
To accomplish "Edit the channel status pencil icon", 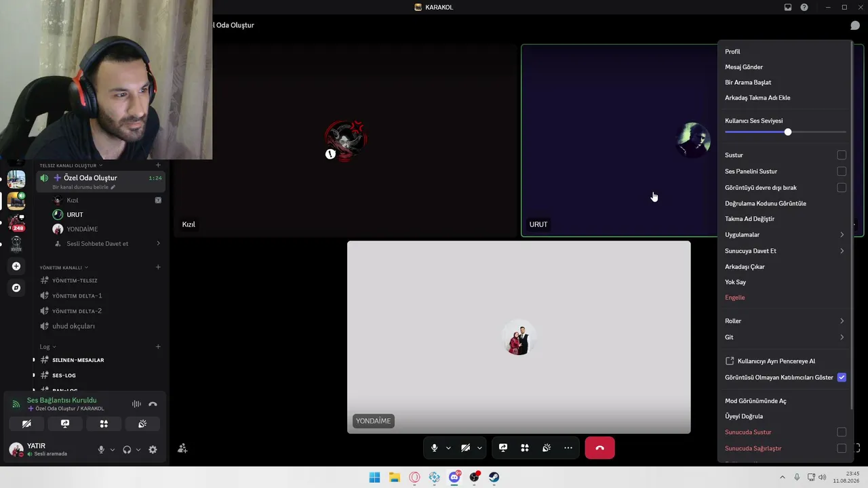I will (x=113, y=187).
